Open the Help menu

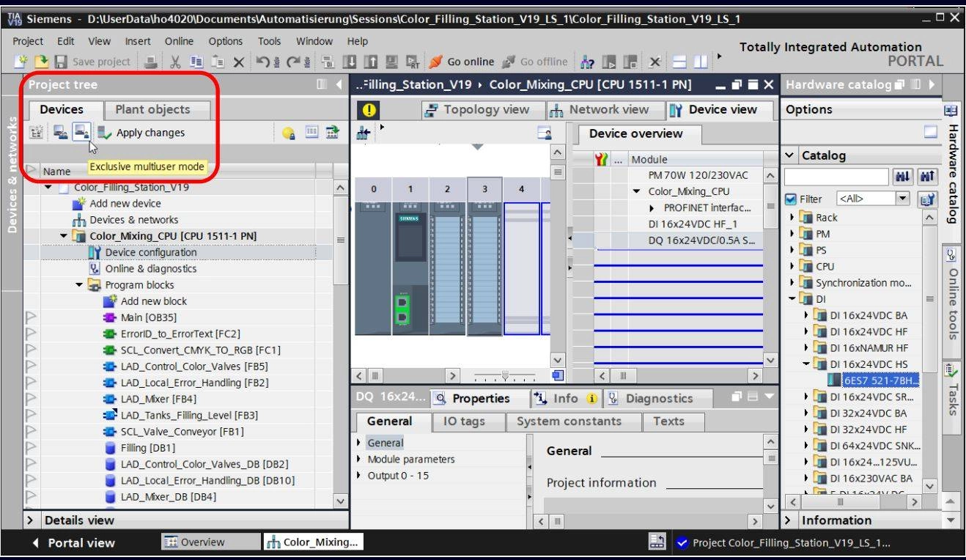point(358,42)
